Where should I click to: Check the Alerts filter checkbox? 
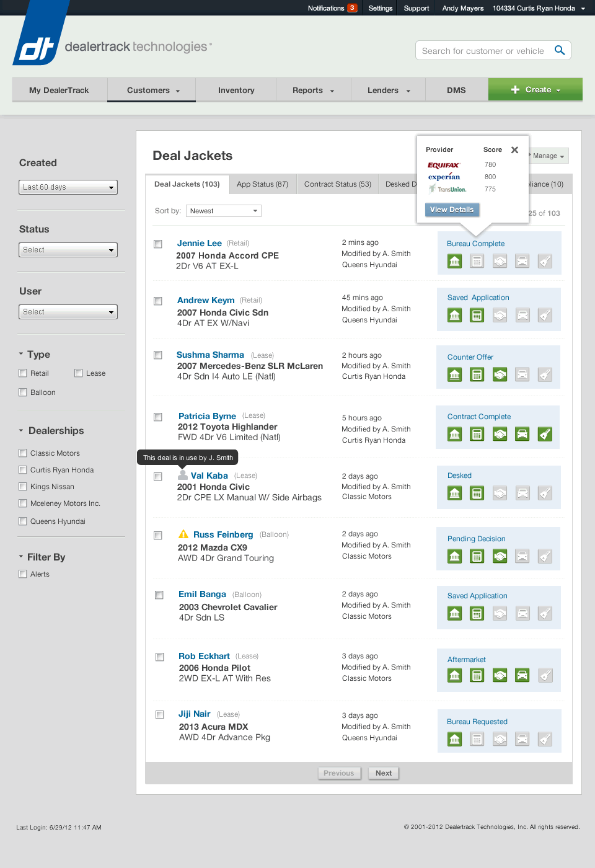click(23, 574)
